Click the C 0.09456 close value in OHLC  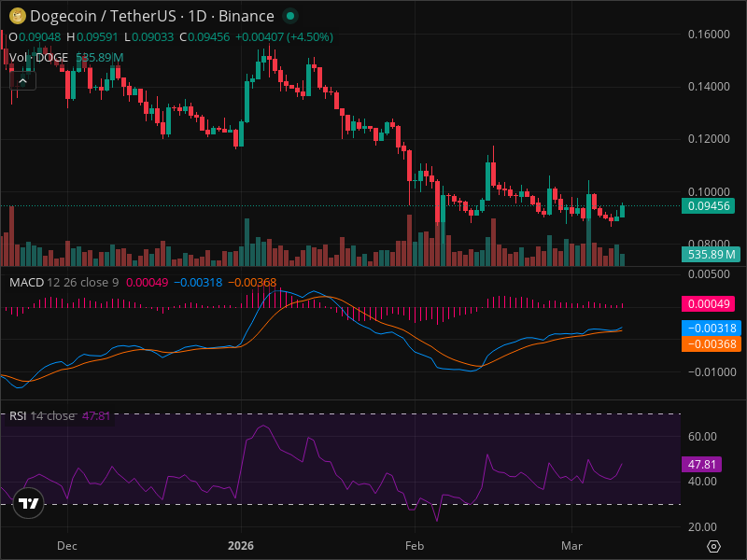pos(204,37)
